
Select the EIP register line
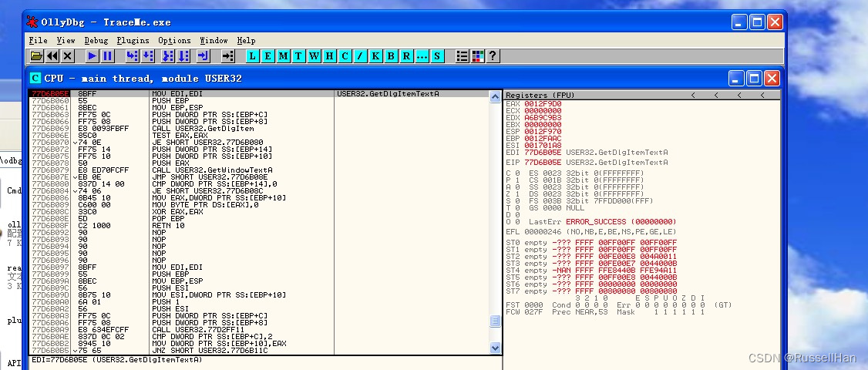coord(587,163)
